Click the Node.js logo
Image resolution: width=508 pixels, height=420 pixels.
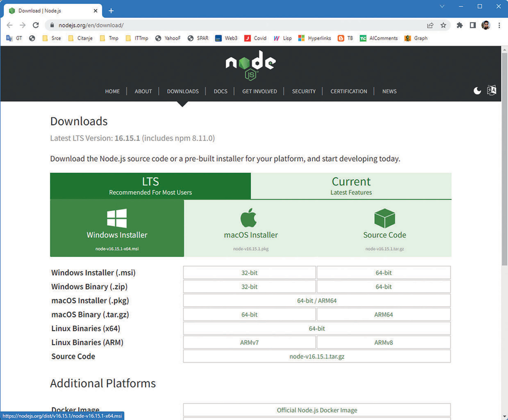250,65
